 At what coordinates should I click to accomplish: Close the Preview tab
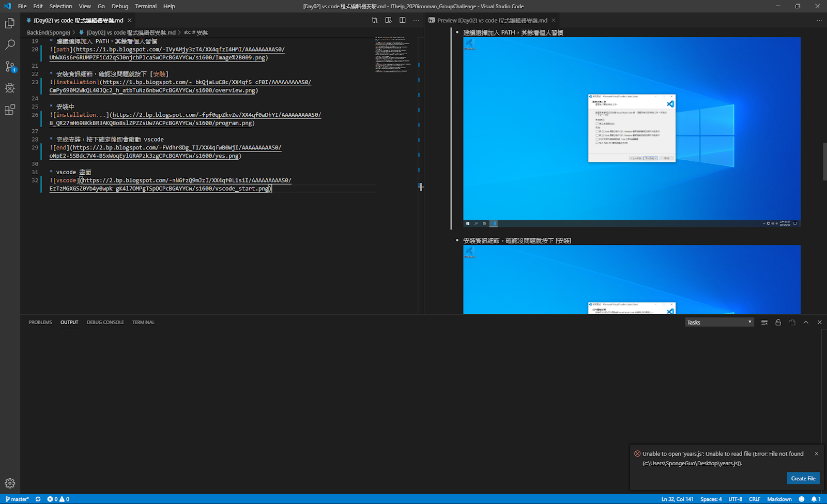point(554,20)
